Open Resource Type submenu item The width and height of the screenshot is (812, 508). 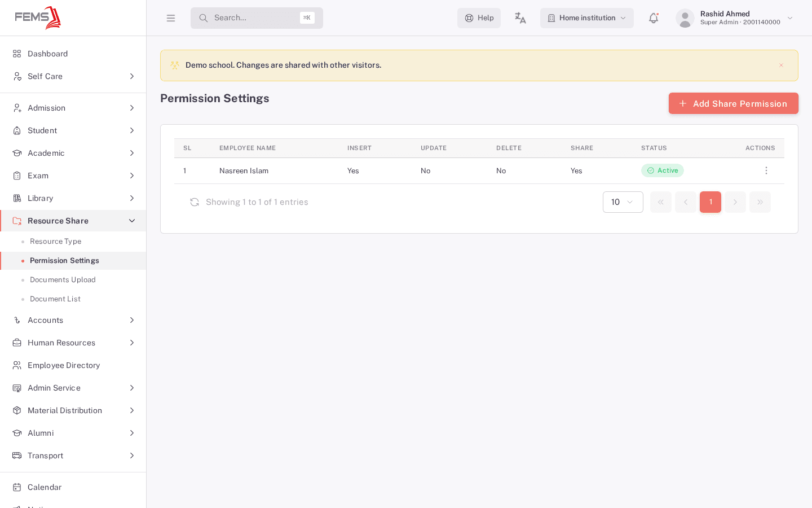73,242
